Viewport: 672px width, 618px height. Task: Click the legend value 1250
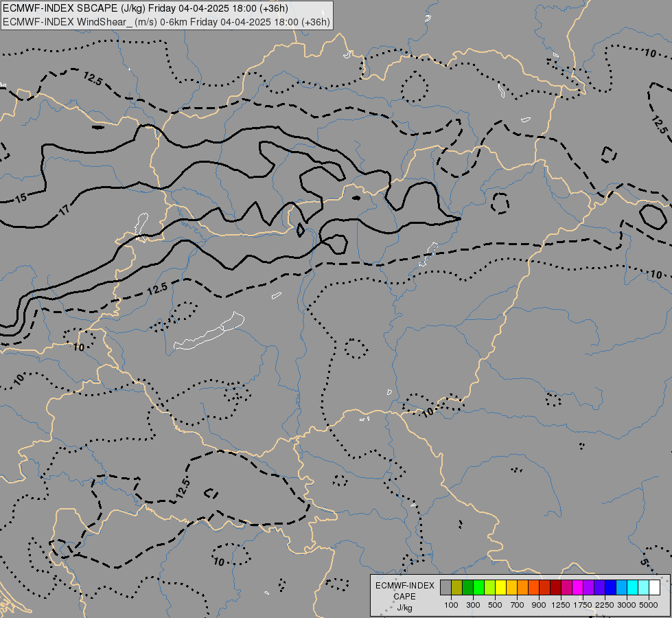pos(561,605)
